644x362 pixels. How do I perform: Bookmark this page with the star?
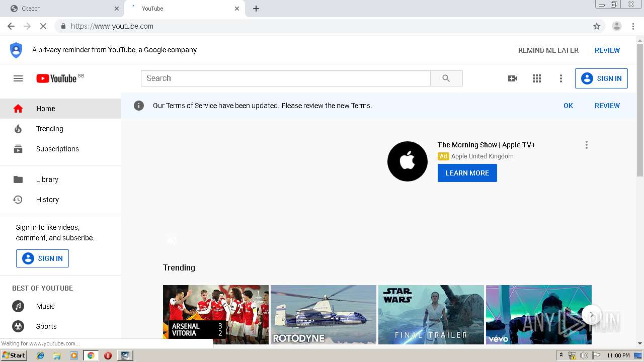click(597, 26)
